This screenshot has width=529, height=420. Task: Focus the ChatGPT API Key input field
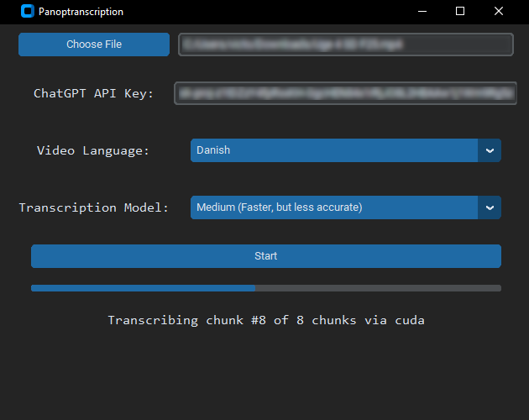click(x=345, y=93)
